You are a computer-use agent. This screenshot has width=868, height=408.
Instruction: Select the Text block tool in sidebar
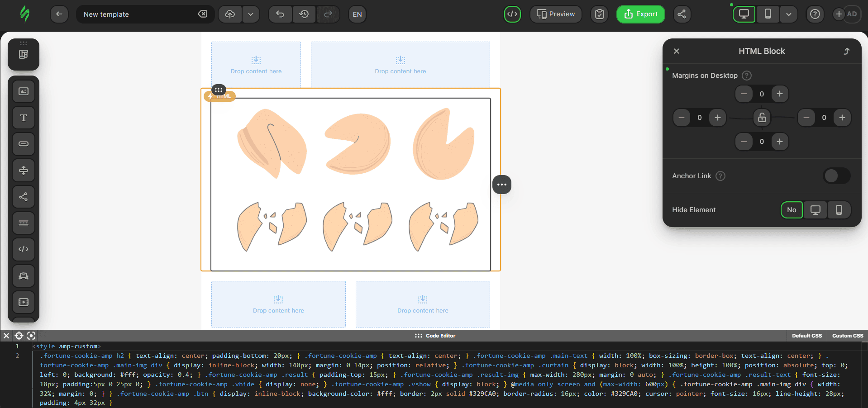coord(24,118)
